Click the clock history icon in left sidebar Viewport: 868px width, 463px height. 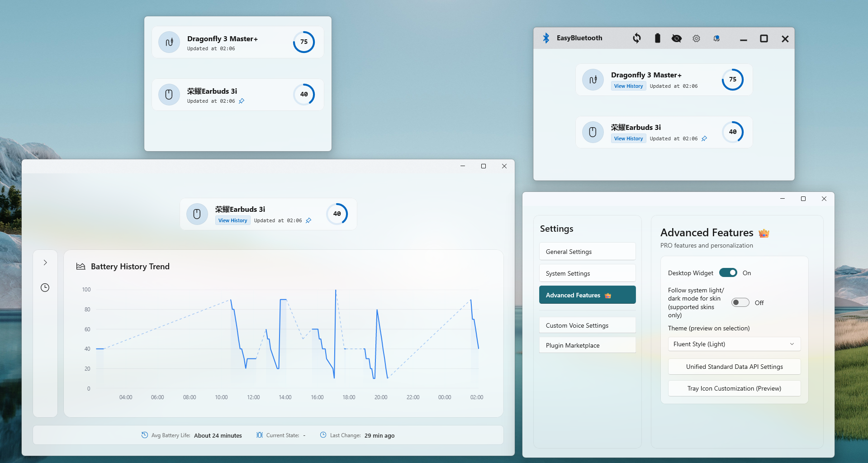pos(45,288)
